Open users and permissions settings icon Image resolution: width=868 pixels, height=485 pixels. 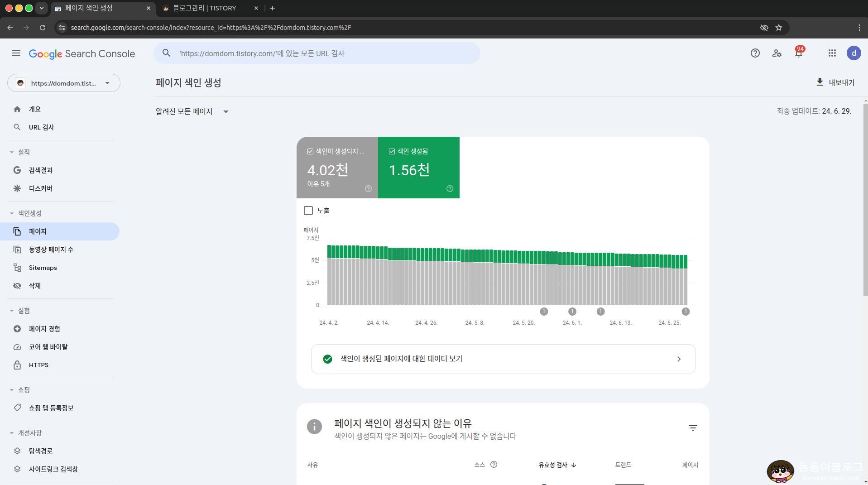777,53
